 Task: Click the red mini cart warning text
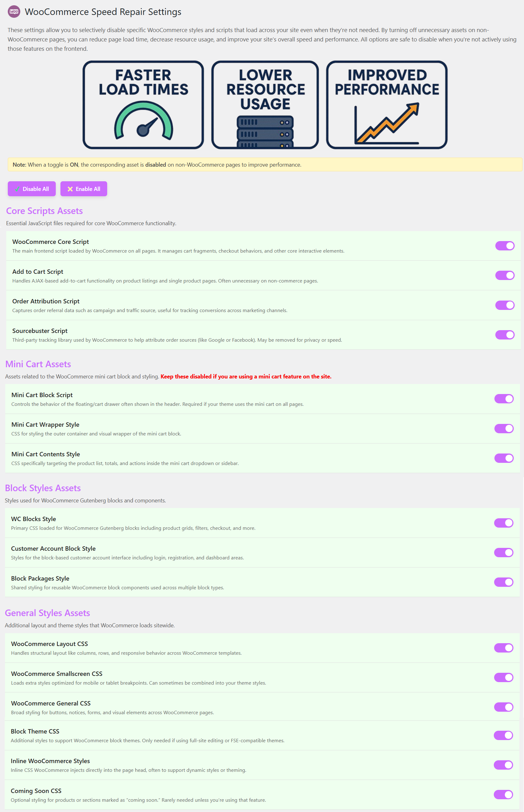coord(246,377)
